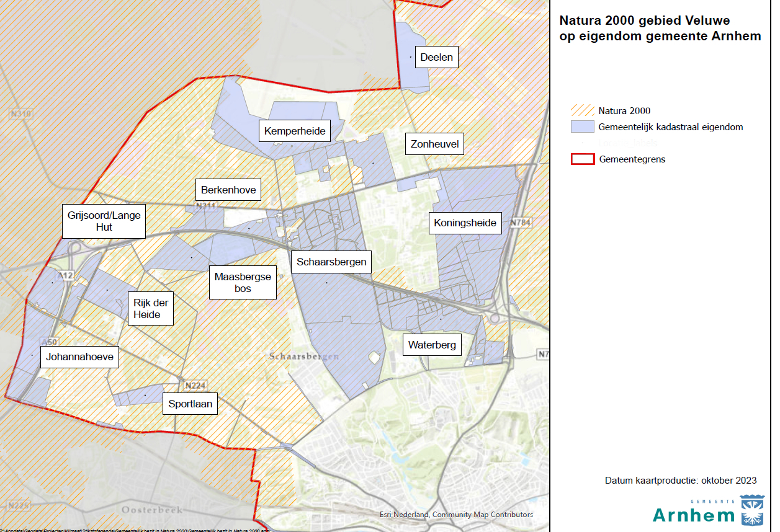
Task: Select the Johannahoeve area label
Action: tap(79, 357)
